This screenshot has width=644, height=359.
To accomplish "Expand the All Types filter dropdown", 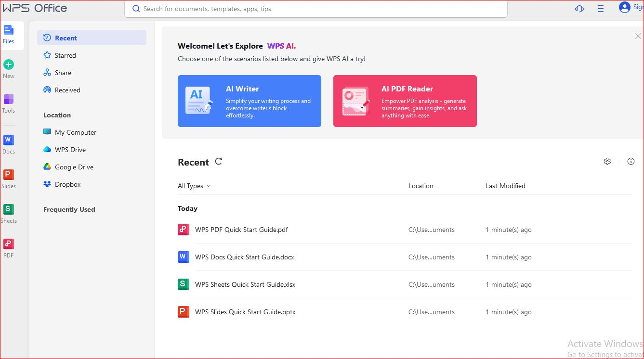I will (x=194, y=186).
